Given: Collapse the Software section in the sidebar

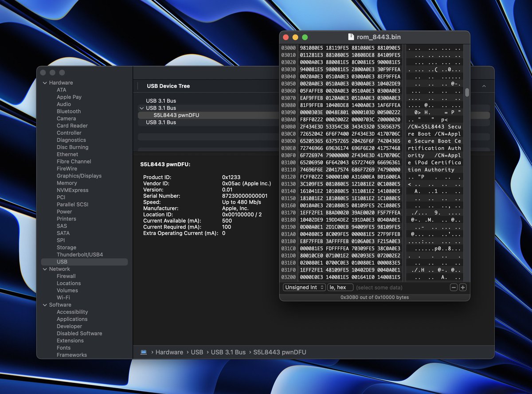Looking at the screenshot, I should pyautogui.click(x=44, y=305).
